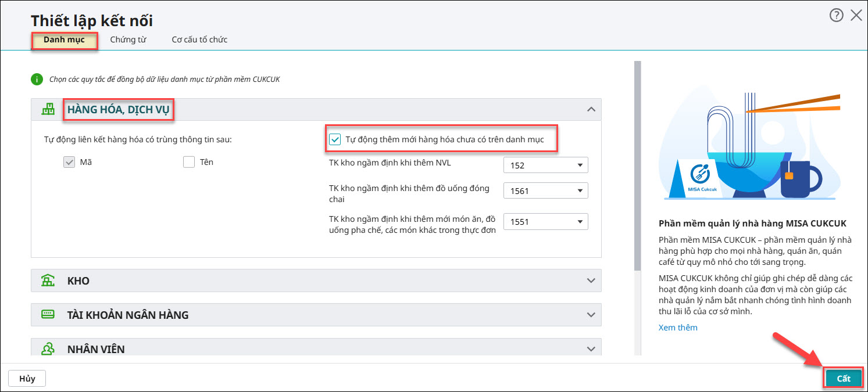Screen dimensions: 868x392
Task: Follow the Xem thêm link
Action: (x=678, y=328)
